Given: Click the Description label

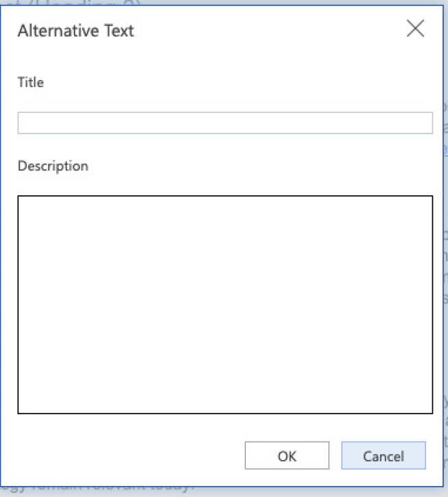Looking at the screenshot, I should pyautogui.click(x=53, y=166).
